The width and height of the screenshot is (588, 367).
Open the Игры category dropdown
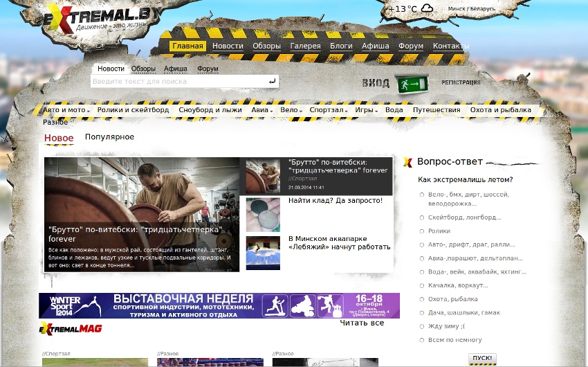click(366, 110)
